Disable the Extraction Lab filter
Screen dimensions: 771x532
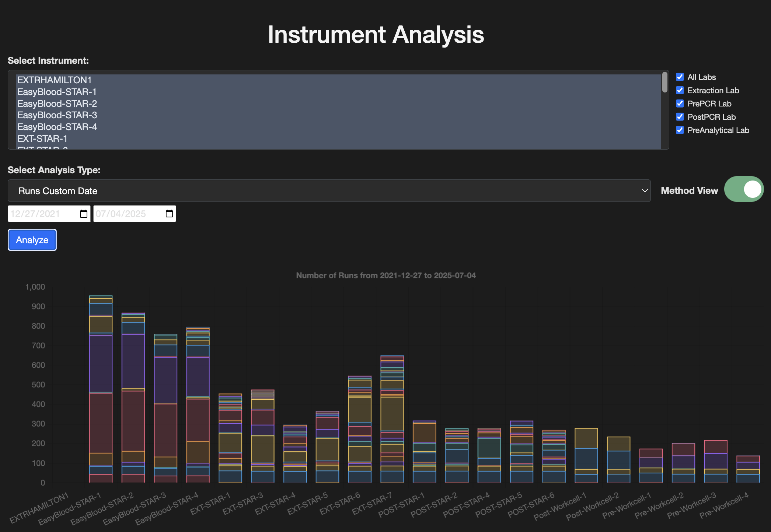click(680, 90)
